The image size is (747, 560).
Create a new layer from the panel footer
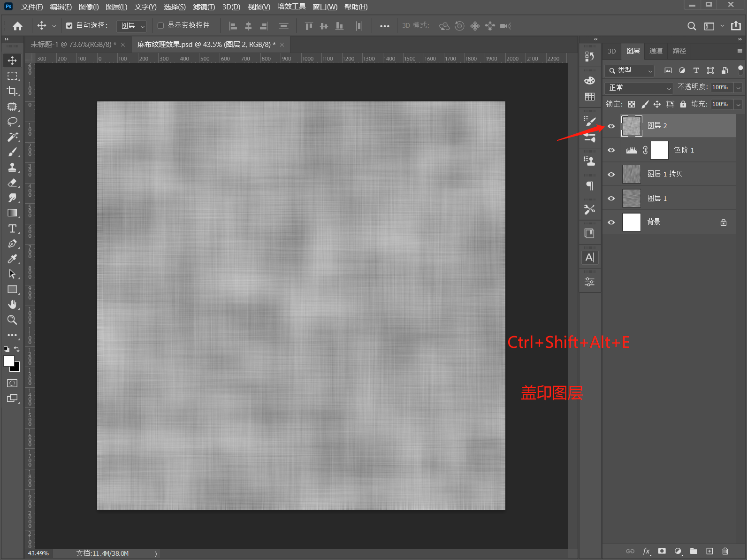click(x=709, y=551)
